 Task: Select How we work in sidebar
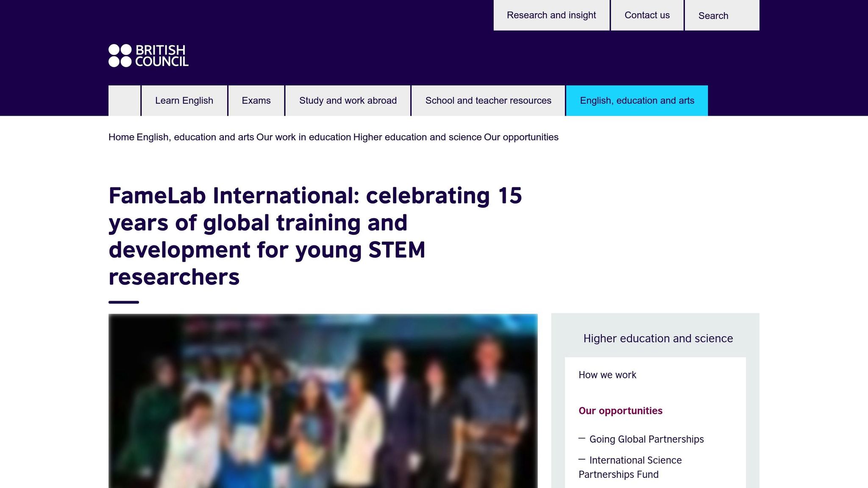click(607, 375)
